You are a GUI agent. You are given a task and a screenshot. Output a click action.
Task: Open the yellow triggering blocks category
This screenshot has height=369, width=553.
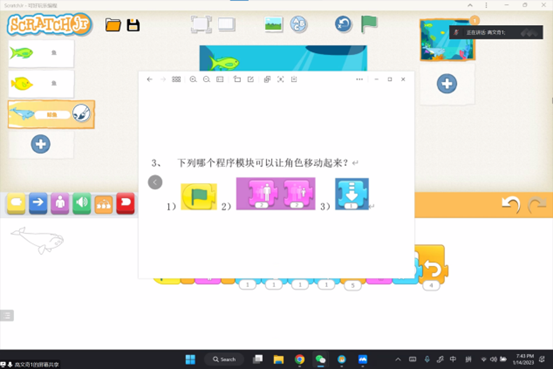[16, 203]
